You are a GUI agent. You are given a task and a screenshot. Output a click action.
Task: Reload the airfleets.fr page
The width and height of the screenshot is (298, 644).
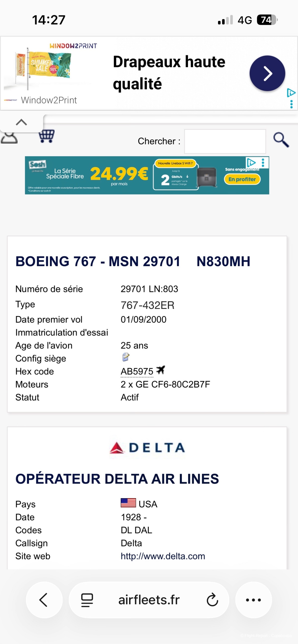(x=212, y=600)
